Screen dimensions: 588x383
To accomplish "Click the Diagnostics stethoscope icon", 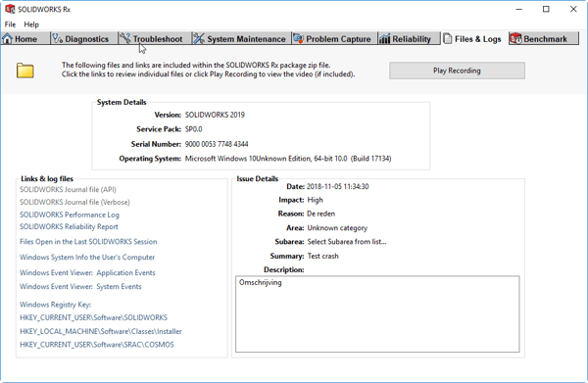I will [x=58, y=38].
